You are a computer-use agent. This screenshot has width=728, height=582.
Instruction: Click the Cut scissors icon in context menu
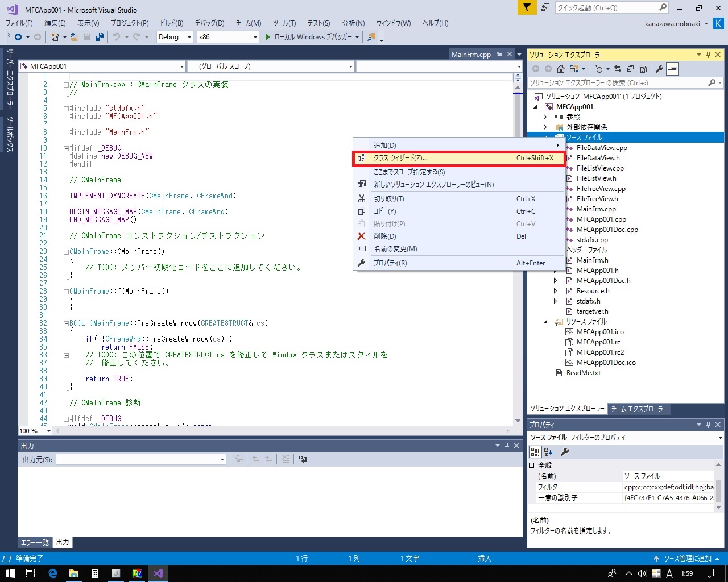(362, 199)
